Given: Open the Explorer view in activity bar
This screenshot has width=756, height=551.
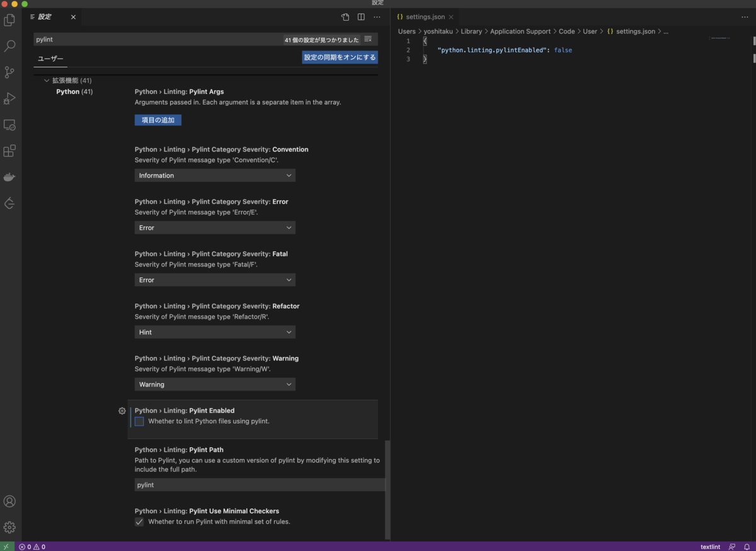Looking at the screenshot, I should click(x=9, y=20).
